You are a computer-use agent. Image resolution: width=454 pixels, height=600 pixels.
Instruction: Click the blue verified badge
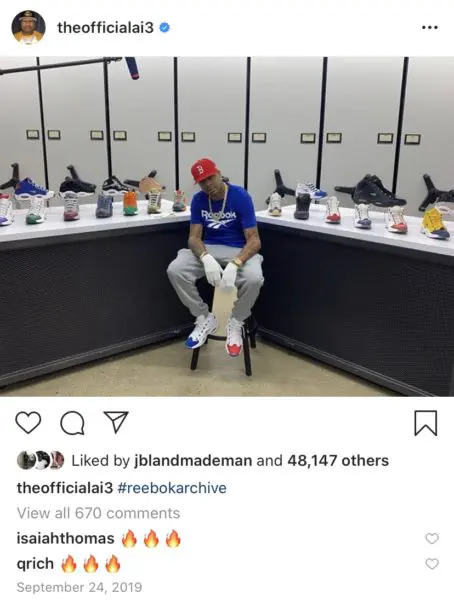coord(165,28)
